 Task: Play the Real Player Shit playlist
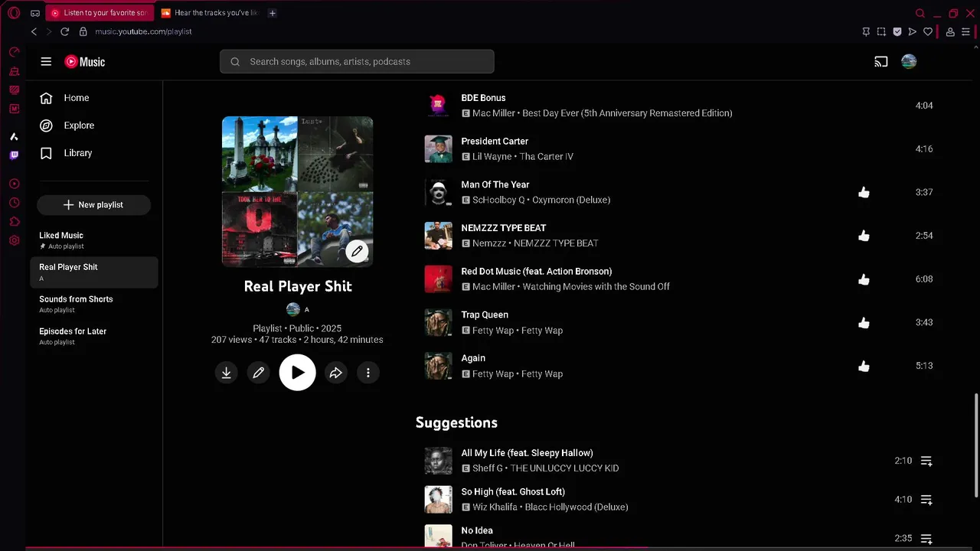297,373
